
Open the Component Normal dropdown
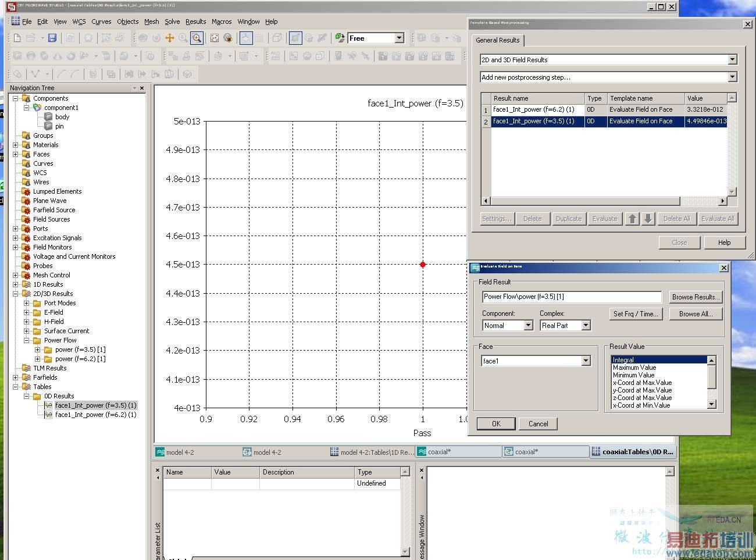(528, 326)
